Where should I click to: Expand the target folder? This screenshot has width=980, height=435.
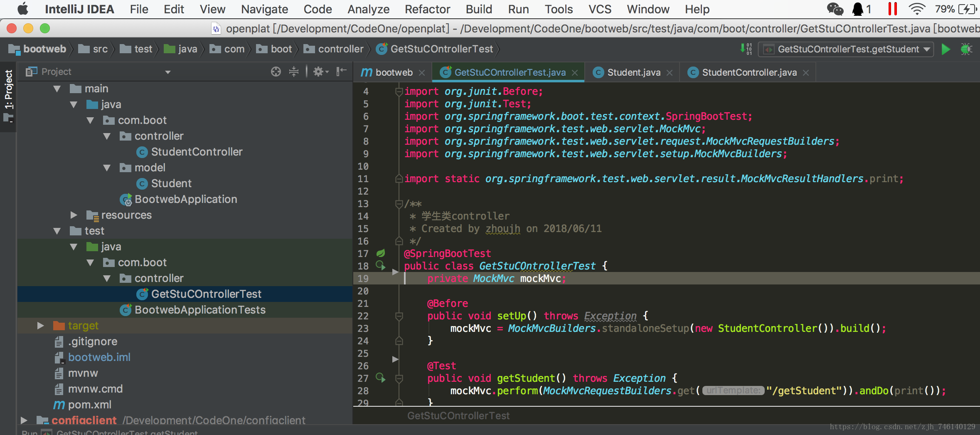tap(40, 326)
